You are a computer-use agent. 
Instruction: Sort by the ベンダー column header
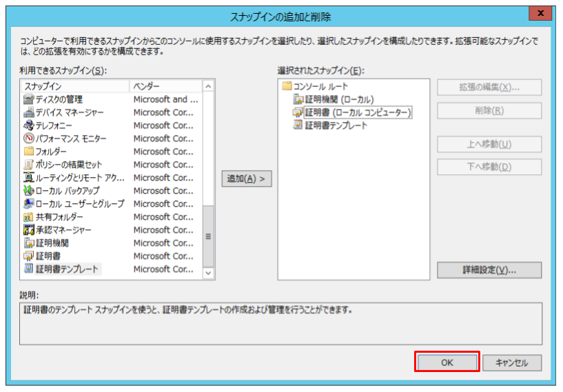(165, 86)
